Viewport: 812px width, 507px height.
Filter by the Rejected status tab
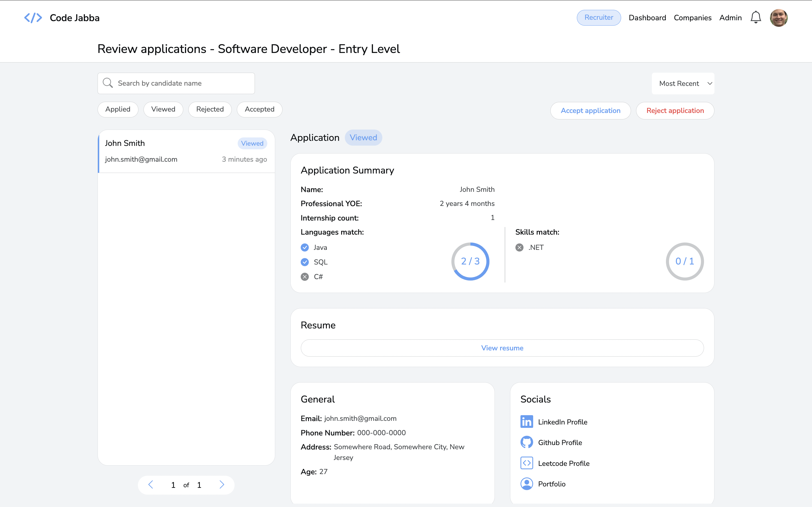pyautogui.click(x=210, y=109)
